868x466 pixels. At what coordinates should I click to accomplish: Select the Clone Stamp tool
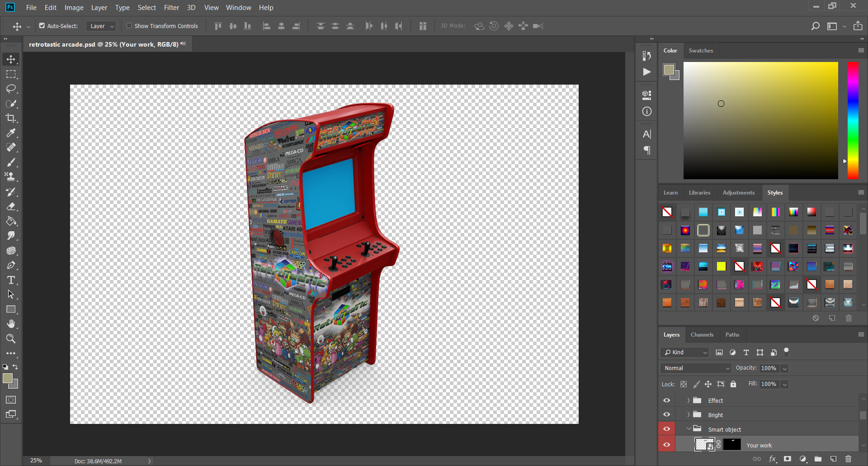tap(11, 177)
